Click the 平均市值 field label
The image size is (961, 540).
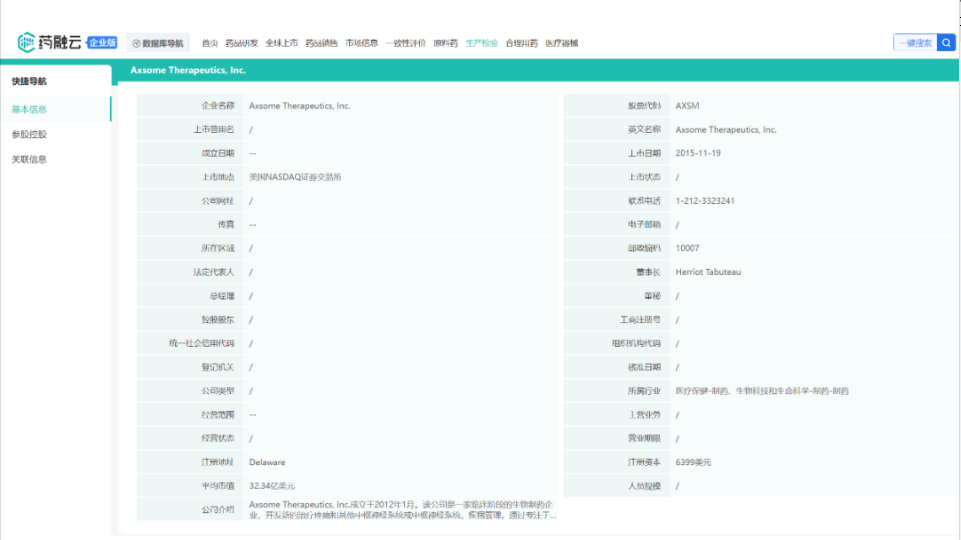click(x=218, y=486)
